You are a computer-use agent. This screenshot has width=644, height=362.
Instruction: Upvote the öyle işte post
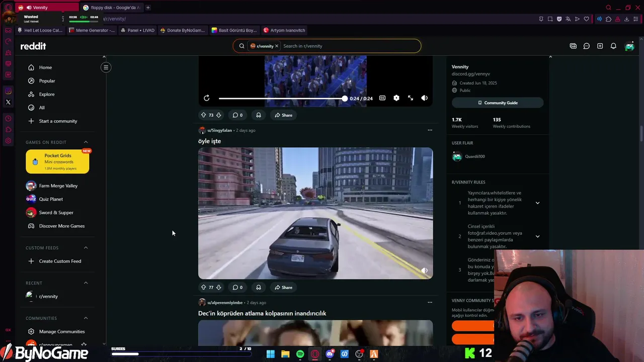[203, 288]
